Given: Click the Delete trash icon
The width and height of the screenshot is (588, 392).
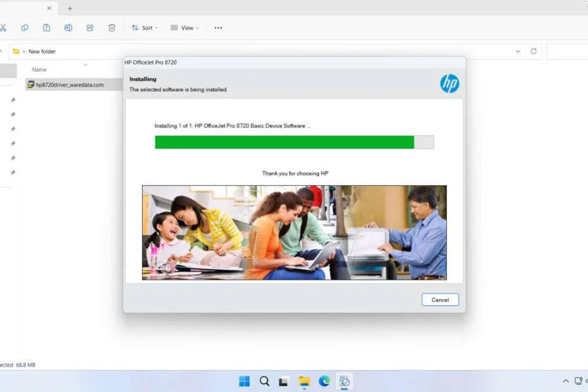Looking at the screenshot, I should click(x=111, y=28).
